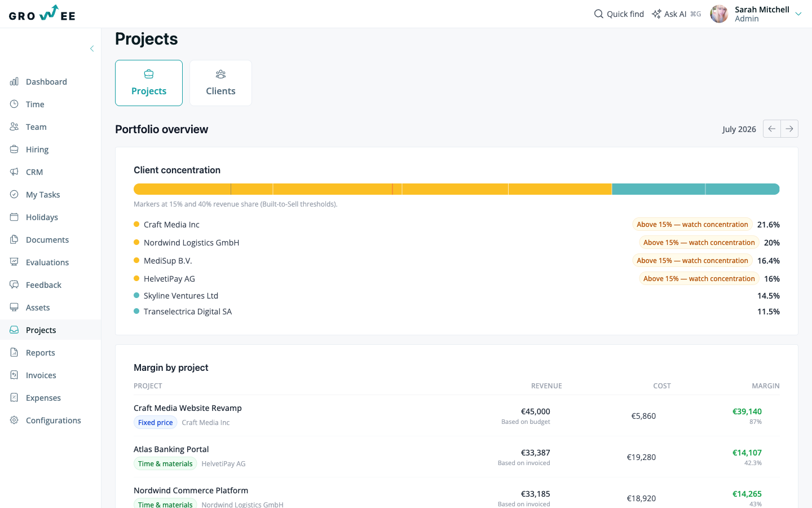The width and height of the screenshot is (812, 508).
Task: Click the Expenses receipt icon
Action: tap(14, 398)
